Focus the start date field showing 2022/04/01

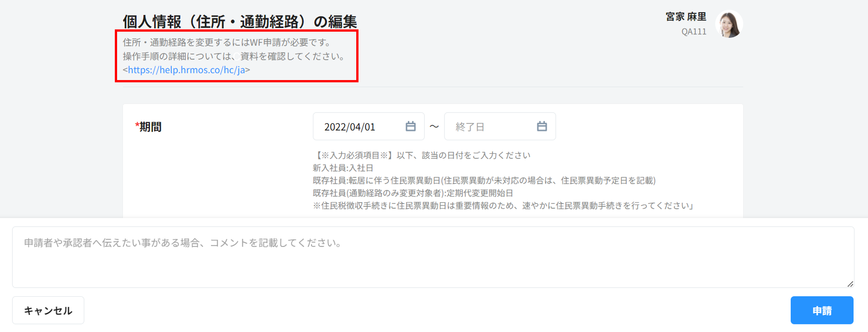click(357, 127)
